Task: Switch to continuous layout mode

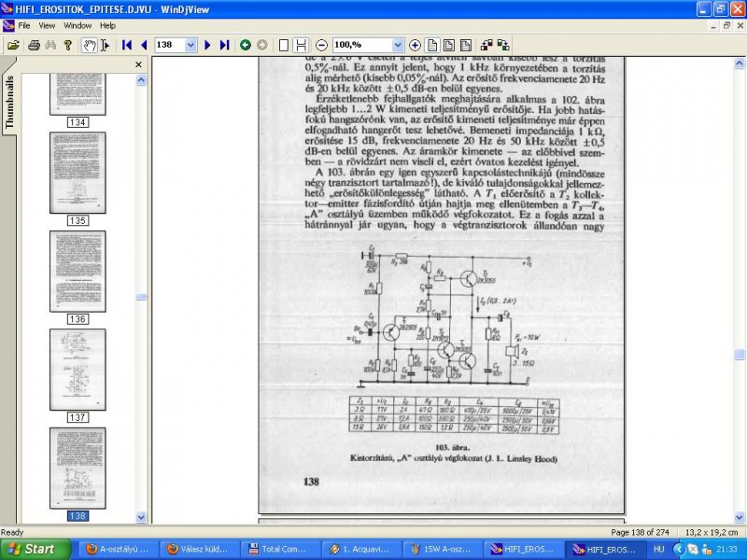Action: click(301, 45)
